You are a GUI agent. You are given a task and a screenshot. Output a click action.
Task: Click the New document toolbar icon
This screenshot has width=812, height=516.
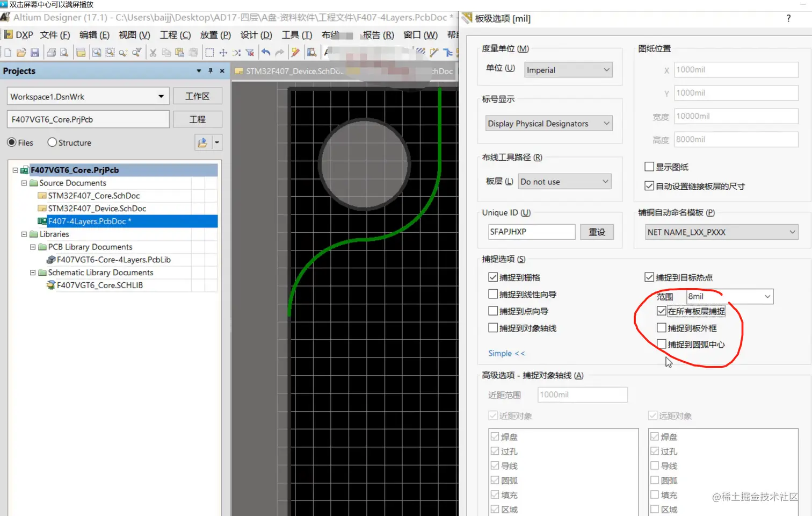(x=8, y=52)
